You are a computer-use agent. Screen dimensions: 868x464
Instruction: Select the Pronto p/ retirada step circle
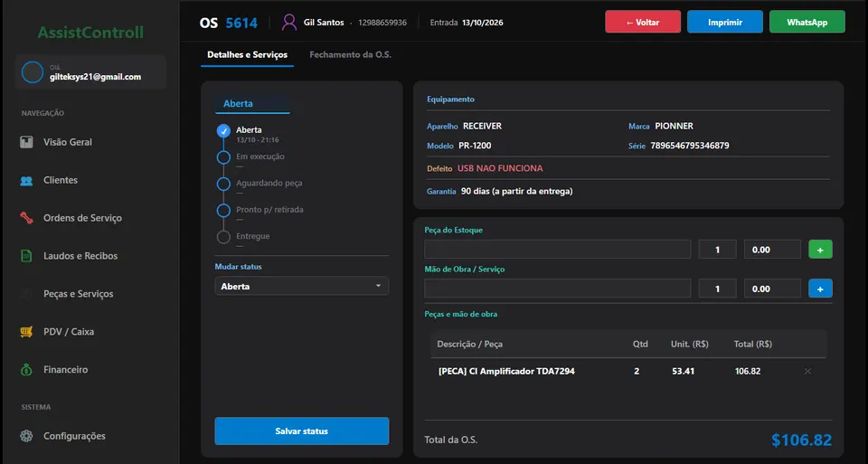tap(223, 211)
